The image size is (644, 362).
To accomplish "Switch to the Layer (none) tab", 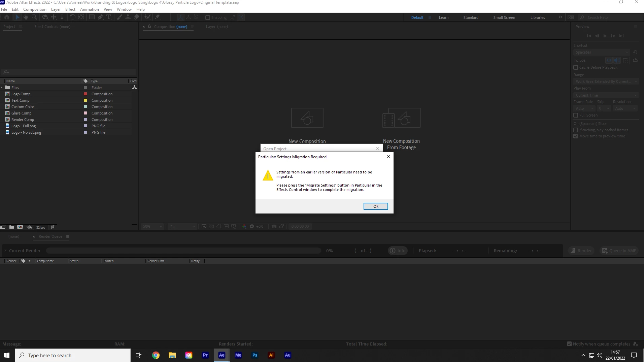I will [x=217, y=27].
